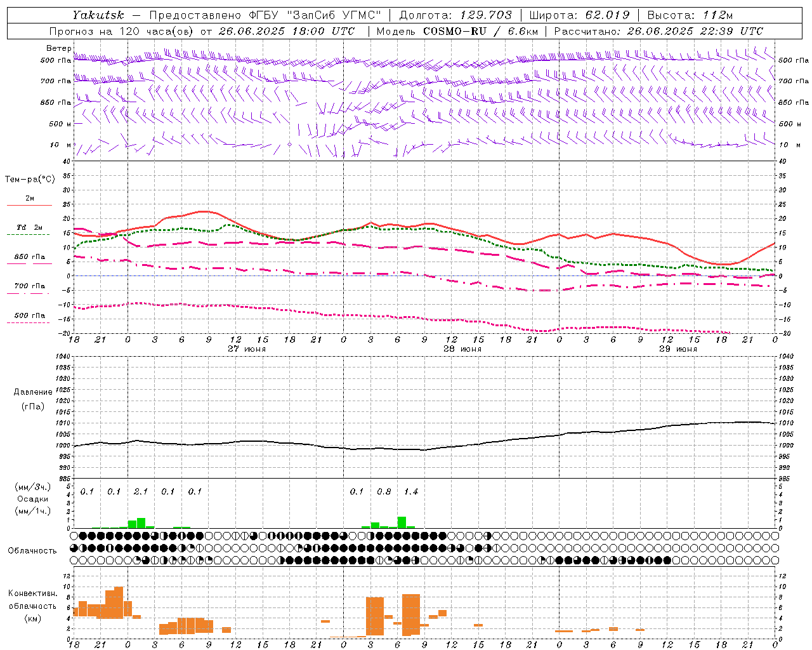Image resolution: width=812 pixels, height=650 pixels.
Task: Select the (мм/1ч.) precipitation unit label
Action: click(33, 511)
